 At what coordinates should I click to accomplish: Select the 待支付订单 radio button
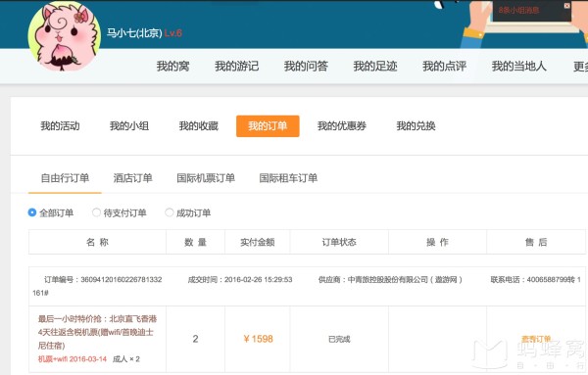coord(96,212)
